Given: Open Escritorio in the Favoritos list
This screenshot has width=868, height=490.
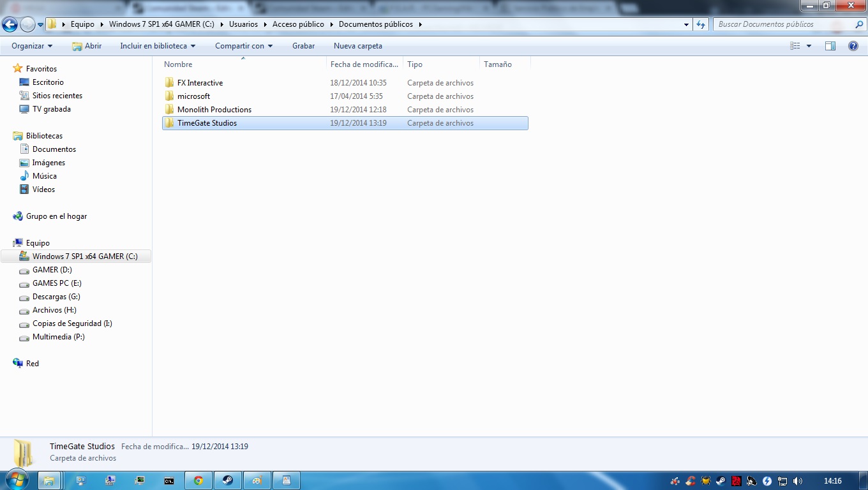Looking at the screenshot, I should coord(48,82).
